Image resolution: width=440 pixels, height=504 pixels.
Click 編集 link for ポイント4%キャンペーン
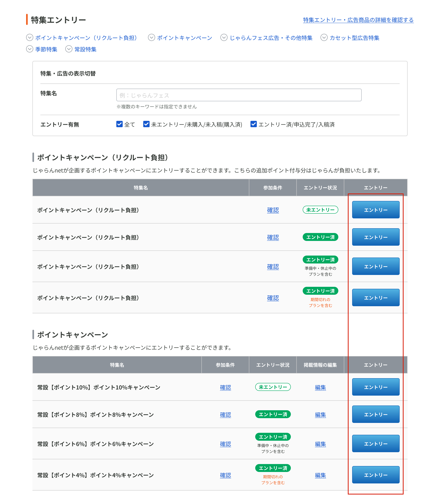tap(320, 475)
